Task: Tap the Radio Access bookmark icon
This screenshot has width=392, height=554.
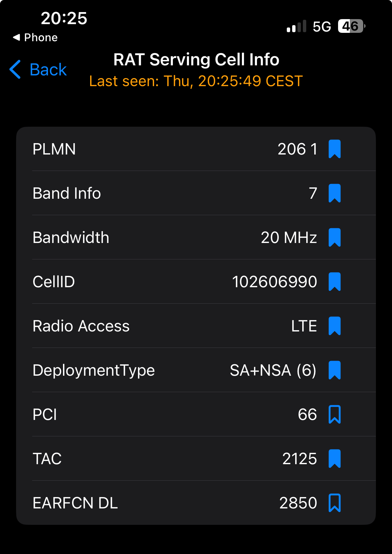Action: tap(334, 326)
